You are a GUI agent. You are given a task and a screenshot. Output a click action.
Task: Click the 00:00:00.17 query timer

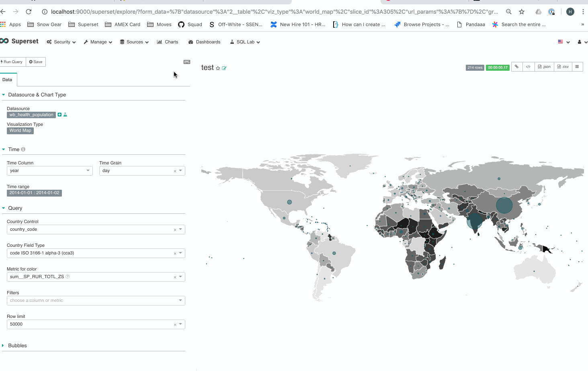[498, 68]
